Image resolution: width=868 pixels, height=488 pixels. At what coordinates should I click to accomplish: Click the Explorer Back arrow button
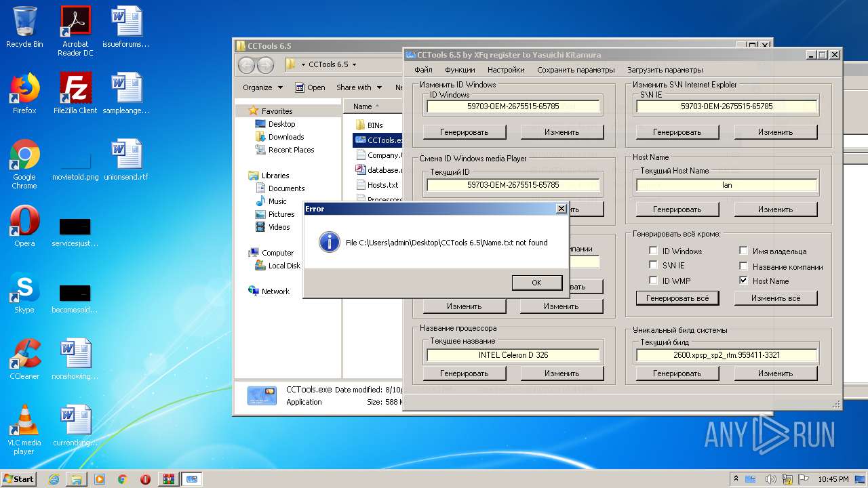click(x=247, y=65)
